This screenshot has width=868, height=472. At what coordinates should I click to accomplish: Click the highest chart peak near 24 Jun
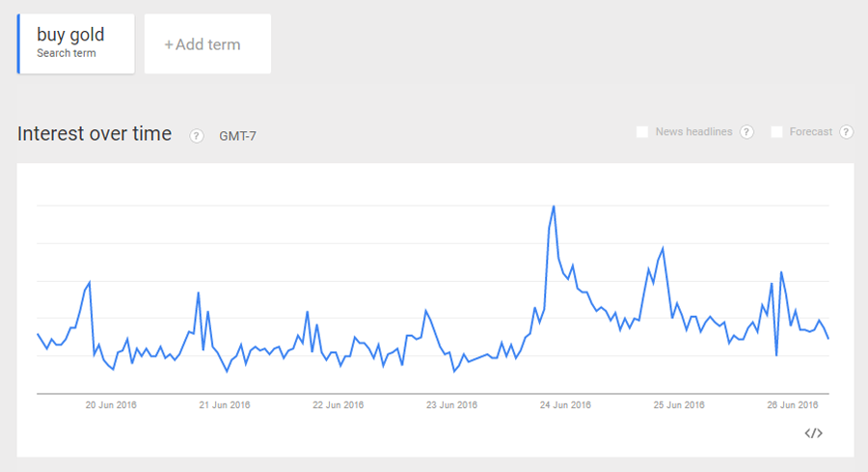click(x=554, y=206)
